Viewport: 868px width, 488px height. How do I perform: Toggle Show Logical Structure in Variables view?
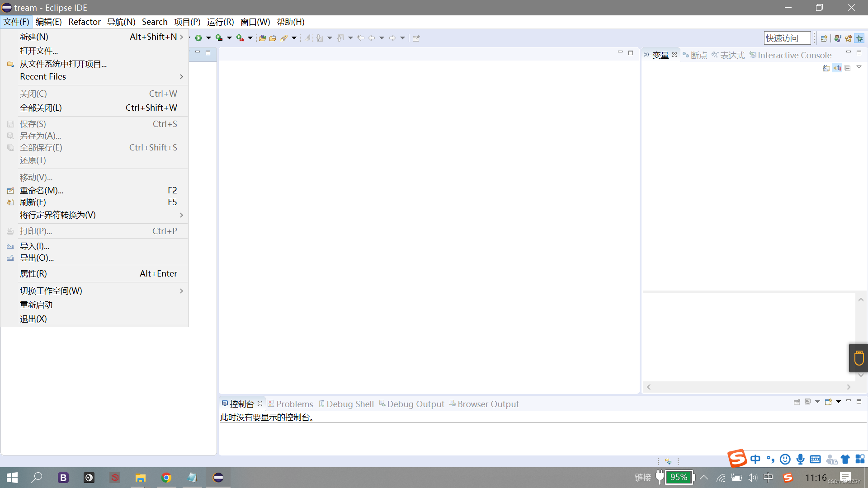(x=837, y=68)
